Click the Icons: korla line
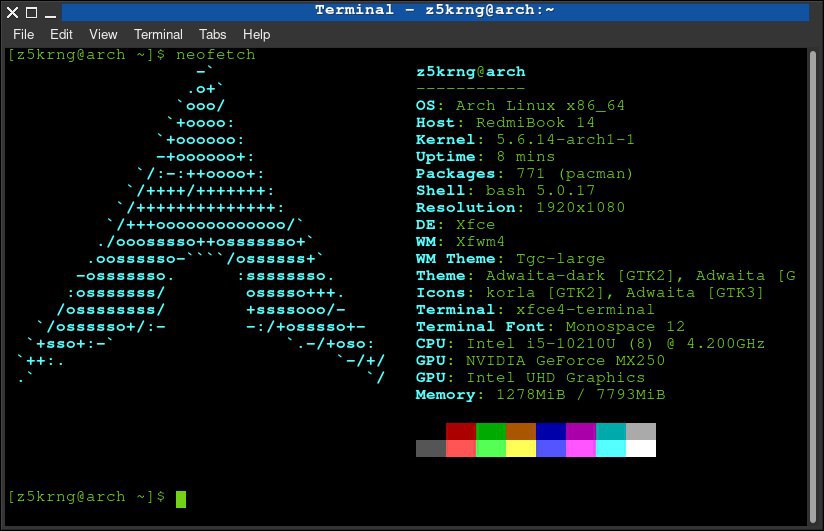This screenshot has width=824, height=531. [x=590, y=292]
